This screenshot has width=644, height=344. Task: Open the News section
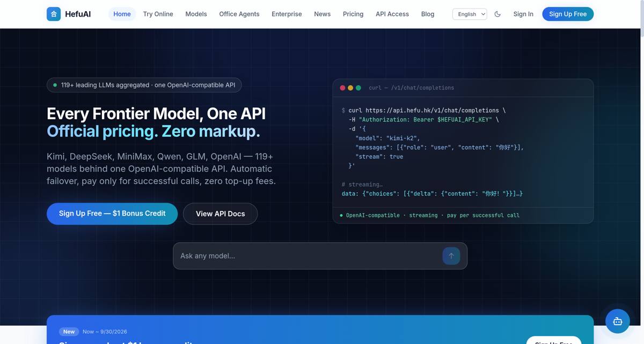[322, 14]
